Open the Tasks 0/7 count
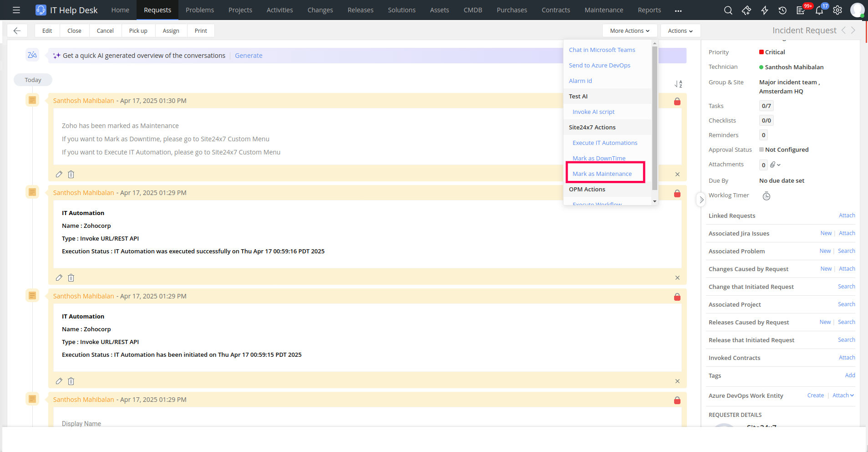 point(766,106)
